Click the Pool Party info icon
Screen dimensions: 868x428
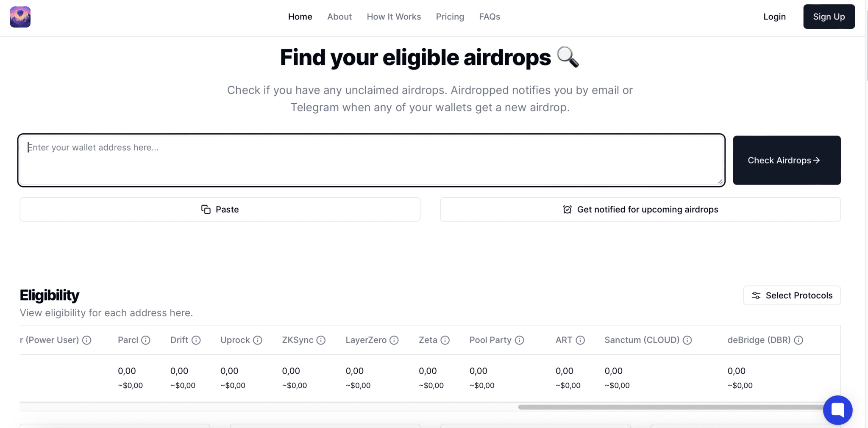(520, 340)
